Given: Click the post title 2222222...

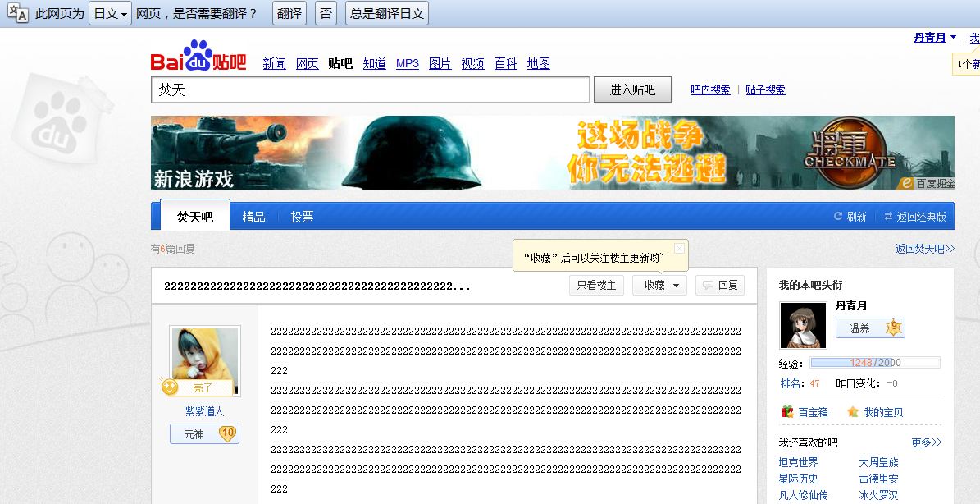Looking at the screenshot, I should click(317, 286).
